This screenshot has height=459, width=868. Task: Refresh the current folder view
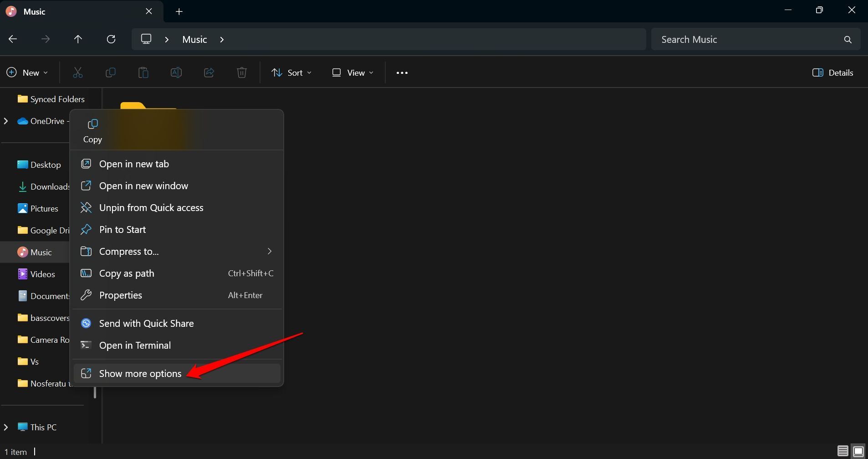pos(111,39)
